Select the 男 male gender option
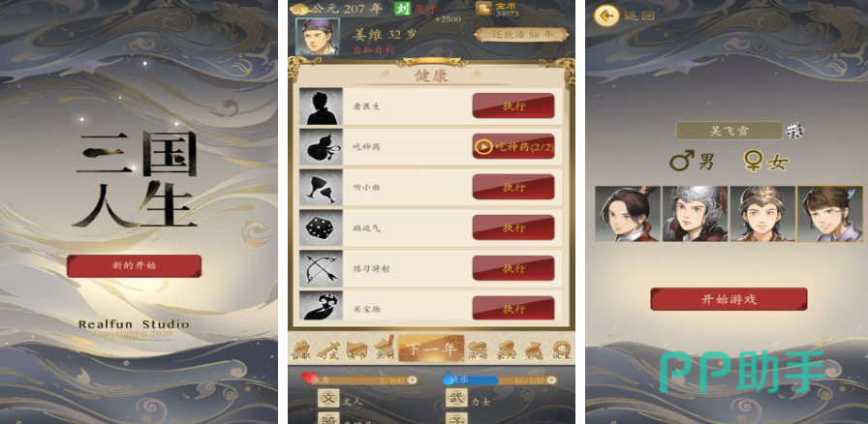Screen dimensions: 868x424 (x=692, y=162)
